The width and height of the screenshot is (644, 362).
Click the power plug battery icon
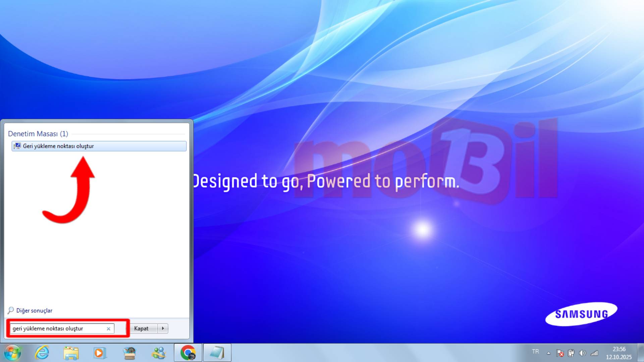click(571, 353)
